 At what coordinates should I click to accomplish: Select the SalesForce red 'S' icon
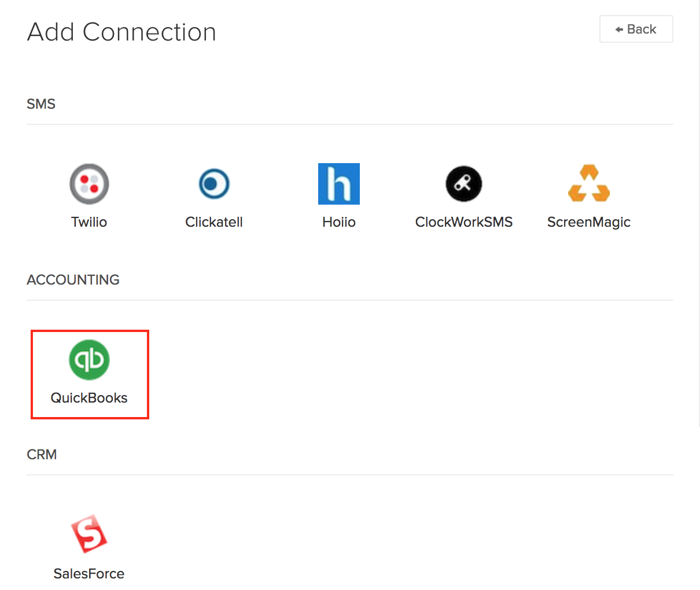point(89,533)
